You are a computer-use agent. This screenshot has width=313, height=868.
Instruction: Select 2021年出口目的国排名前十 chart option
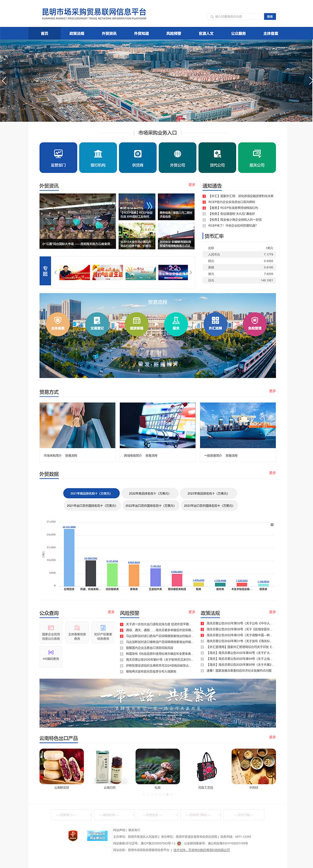point(91,506)
